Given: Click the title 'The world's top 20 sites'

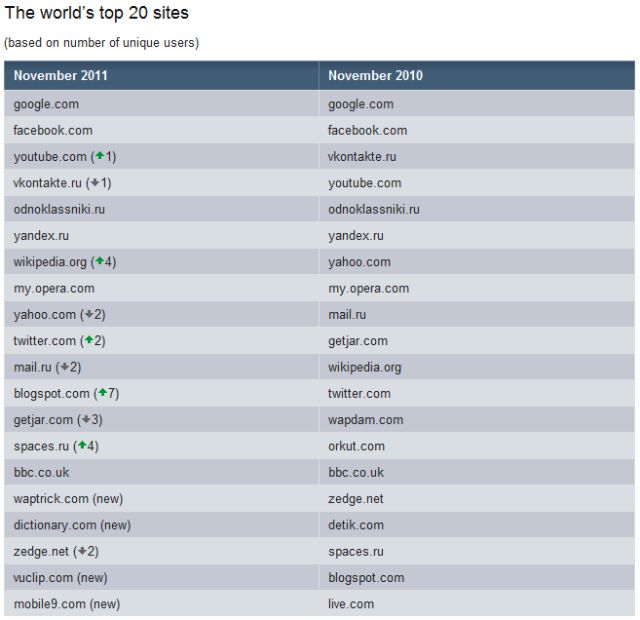Looking at the screenshot, I should click(x=97, y=13).
